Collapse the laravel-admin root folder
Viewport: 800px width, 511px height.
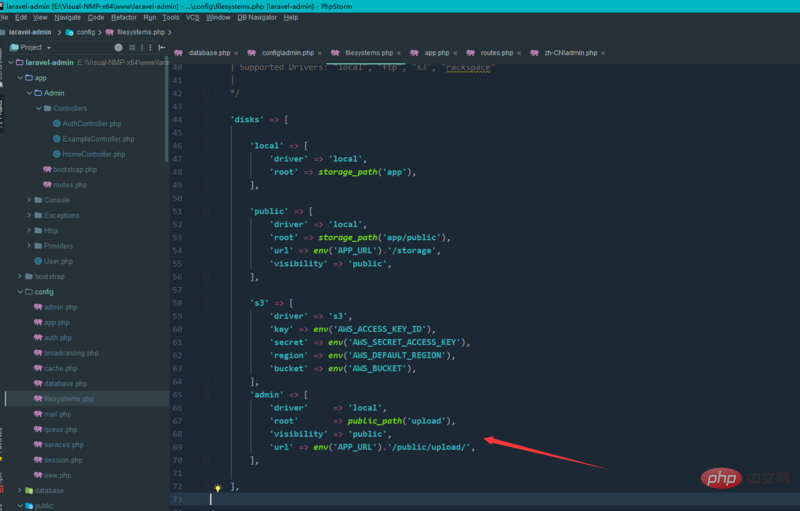point(11,63)
